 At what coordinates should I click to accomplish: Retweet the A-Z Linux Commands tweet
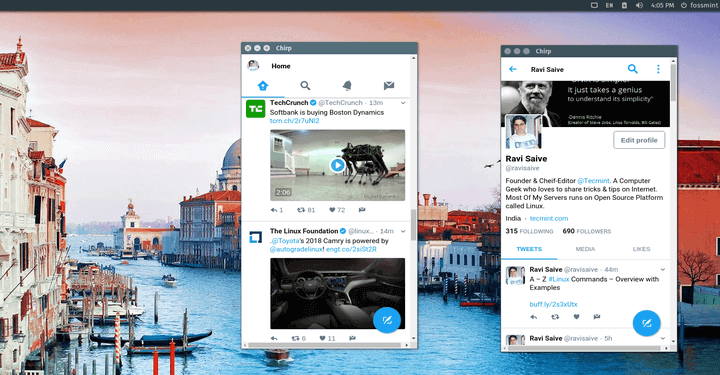[555, 317]
